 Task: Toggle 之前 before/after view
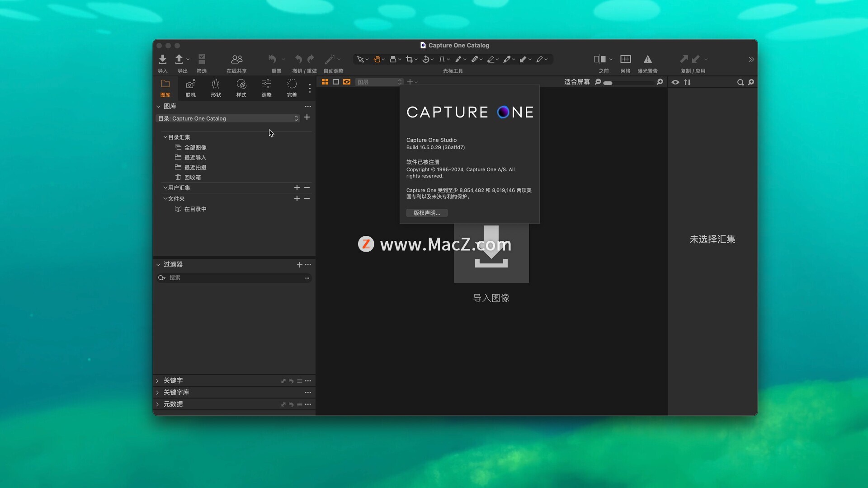[600, 59]
